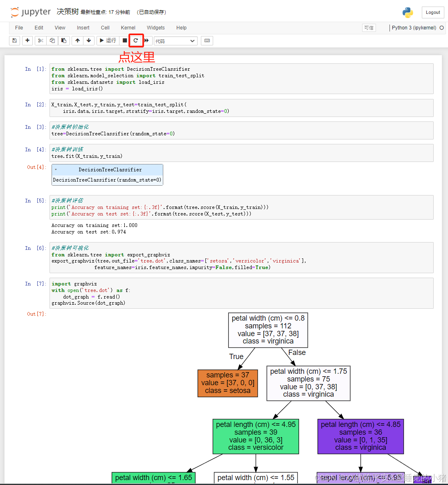The image size is (448, 485).
Task: Click the 可信 trusted notebook button
Action: pyautogui.click(x=369, y=28)
